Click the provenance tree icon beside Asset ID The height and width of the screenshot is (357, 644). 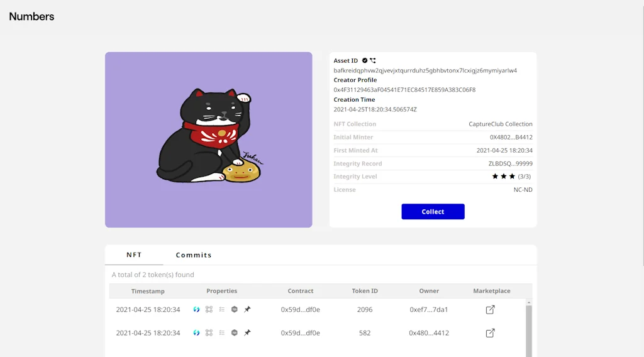(372, 60)
